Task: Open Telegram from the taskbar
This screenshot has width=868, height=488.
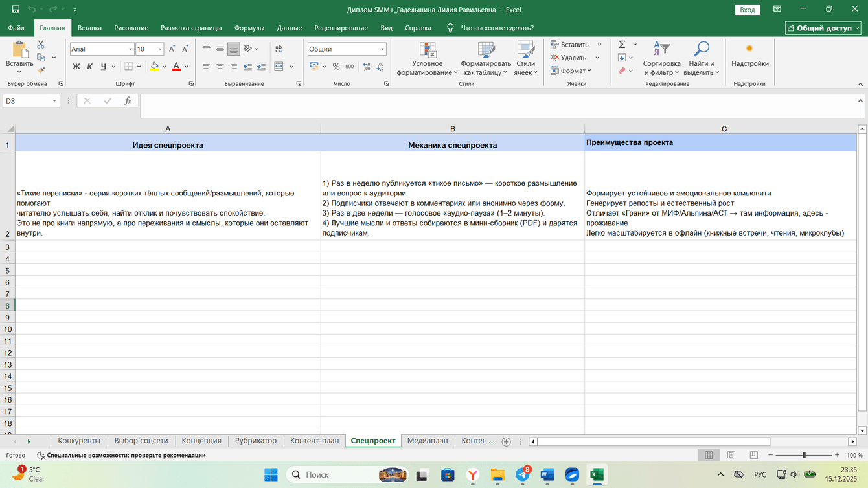Action: tap(523, 474)
